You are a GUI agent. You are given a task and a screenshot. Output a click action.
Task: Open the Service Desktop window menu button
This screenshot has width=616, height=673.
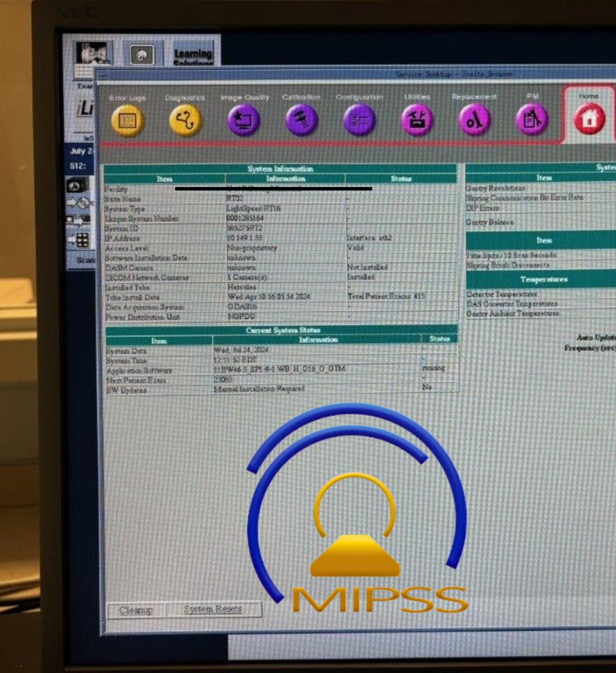pyautogui.click(x=102, y=75)
